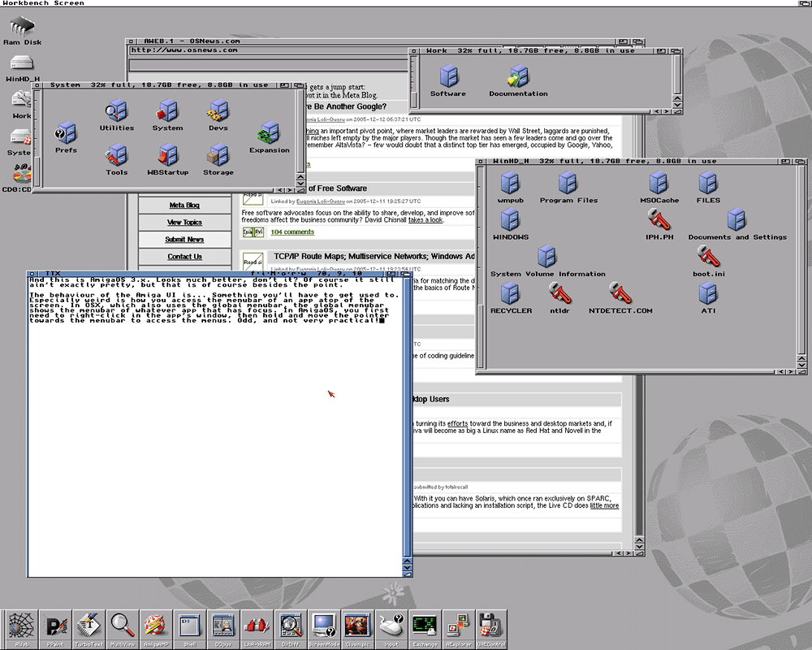Launch Exchange from the dock
The height and width of the screenshot is (650, 812).
[425, 629]
